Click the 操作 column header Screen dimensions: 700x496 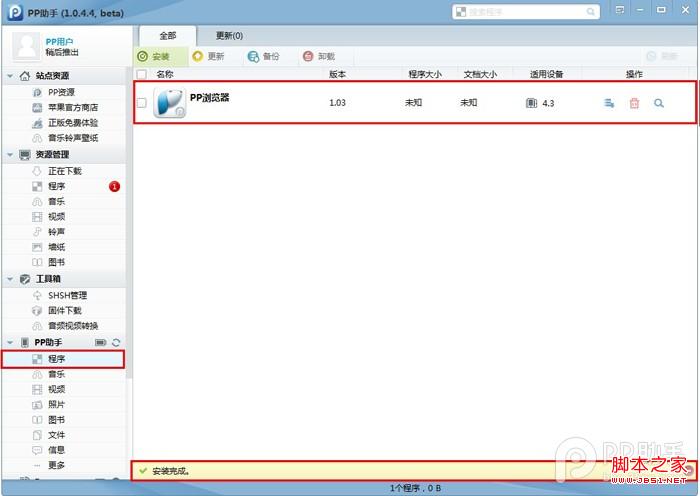coord(634,75)
